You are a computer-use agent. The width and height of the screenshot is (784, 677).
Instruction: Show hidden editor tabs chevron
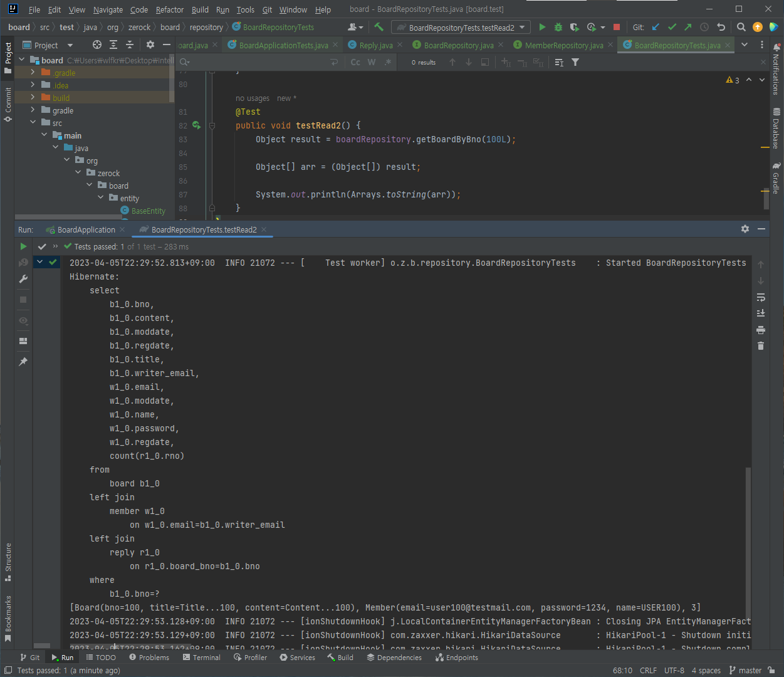click(745, 45)
